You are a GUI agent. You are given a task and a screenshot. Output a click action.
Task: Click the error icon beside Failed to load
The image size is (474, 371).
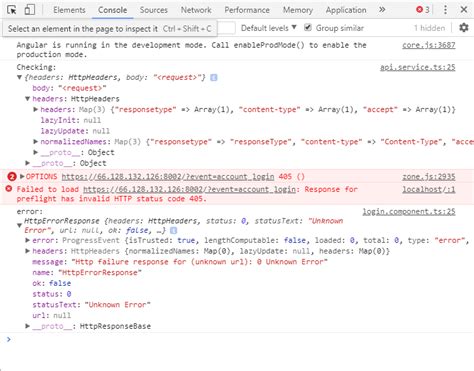(9, 189)
